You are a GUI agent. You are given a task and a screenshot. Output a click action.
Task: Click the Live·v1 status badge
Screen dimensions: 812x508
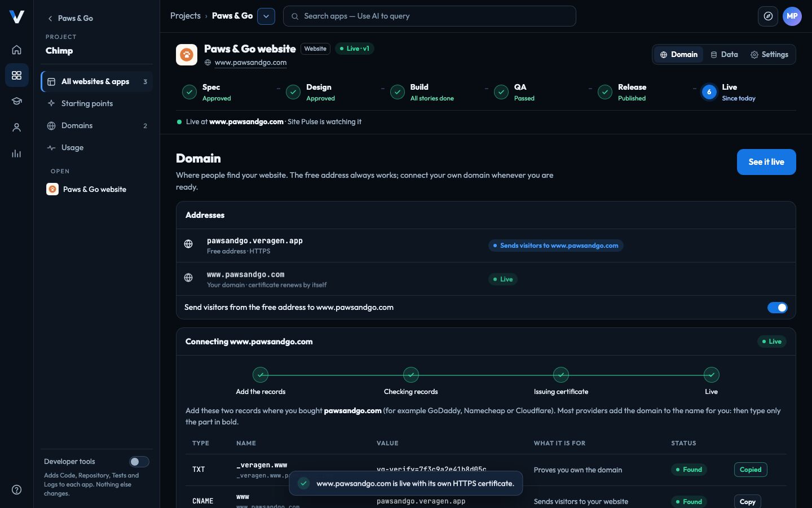pyautogui.click(x=355, y=49)
